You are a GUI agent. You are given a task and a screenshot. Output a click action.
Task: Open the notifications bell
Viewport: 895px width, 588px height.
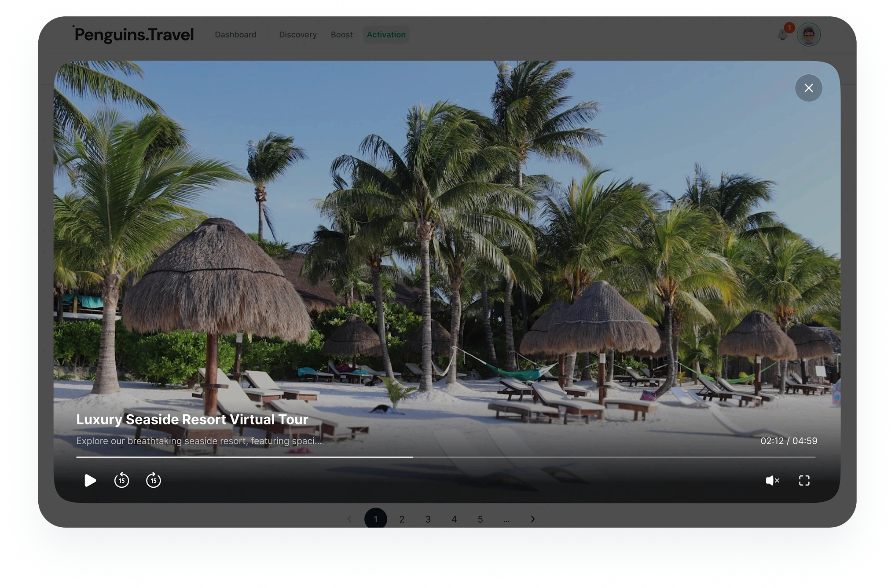tap(782, 35)
